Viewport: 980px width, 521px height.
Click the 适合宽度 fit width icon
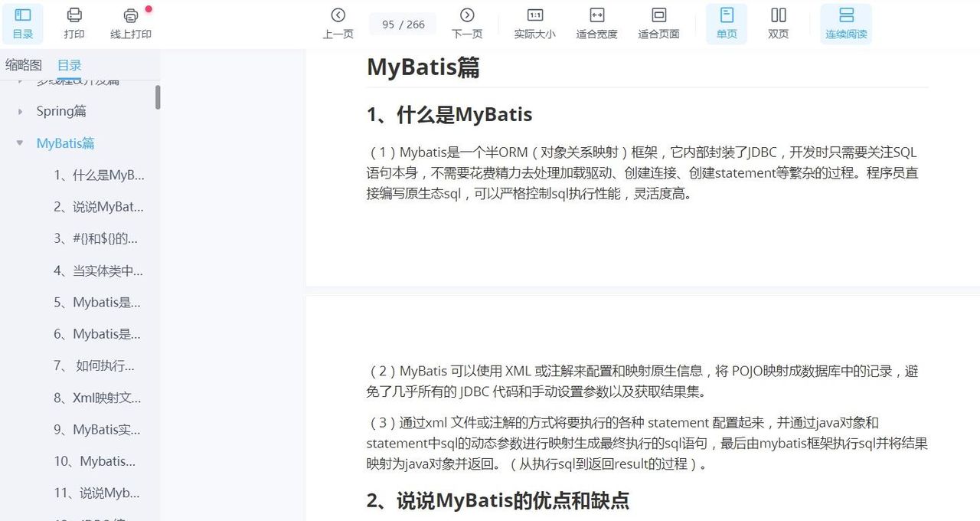pyautogui.click(x=596, y=22)
